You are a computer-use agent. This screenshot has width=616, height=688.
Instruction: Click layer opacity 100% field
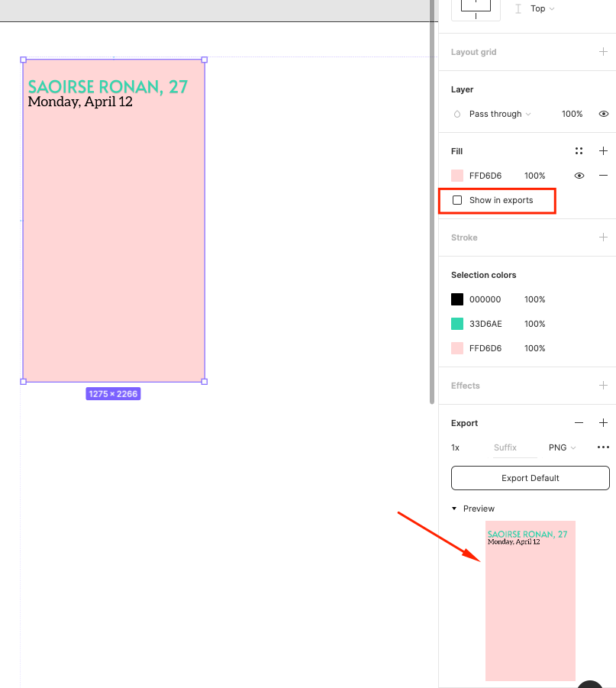[572, 114]
